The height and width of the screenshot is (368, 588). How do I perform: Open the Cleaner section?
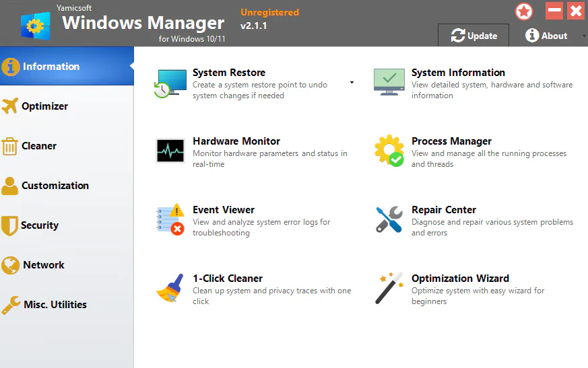67,146
